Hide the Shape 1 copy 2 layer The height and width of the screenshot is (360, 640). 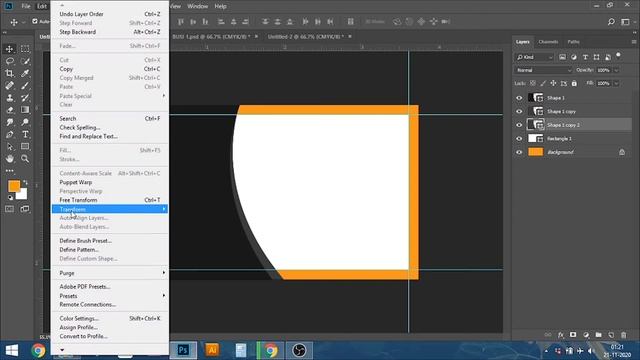519,125
